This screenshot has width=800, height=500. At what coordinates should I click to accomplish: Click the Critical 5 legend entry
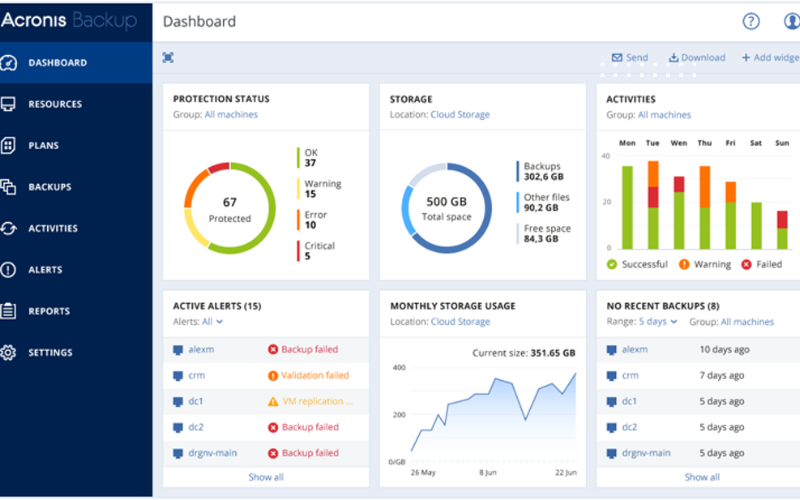pyautogui.click(x=316, y=251)
